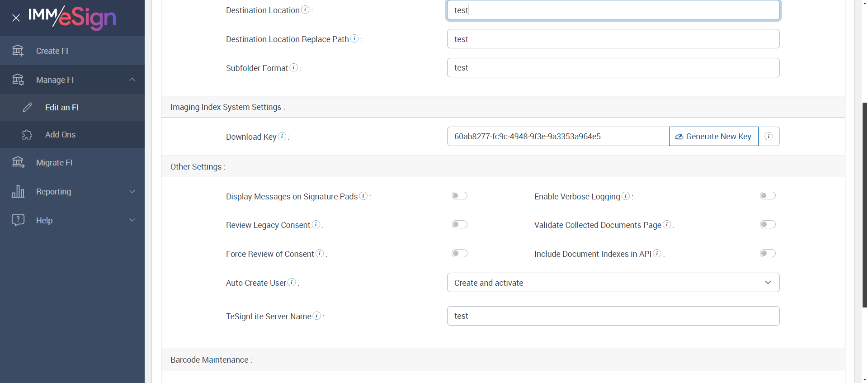
Task: Select Migrate FI in the sidebar
Action: 54,163
